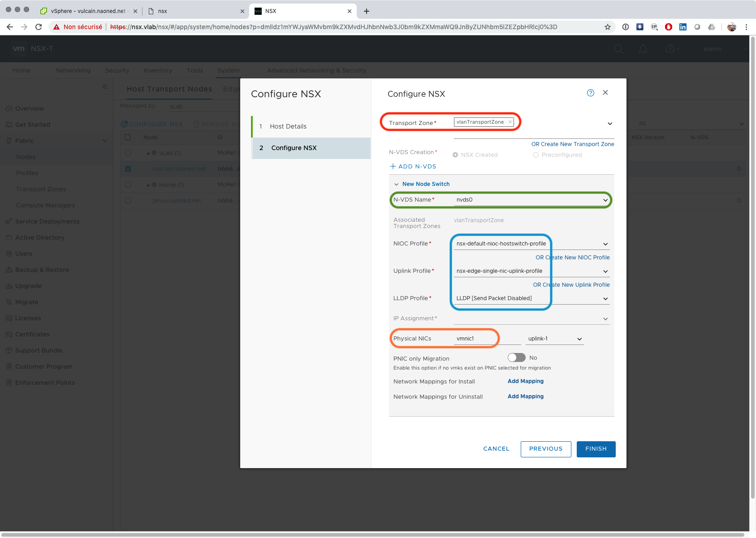The width and height of the screenshot is (756, 538).
Task: Click the FINISH button
Action: pos(596,449)
